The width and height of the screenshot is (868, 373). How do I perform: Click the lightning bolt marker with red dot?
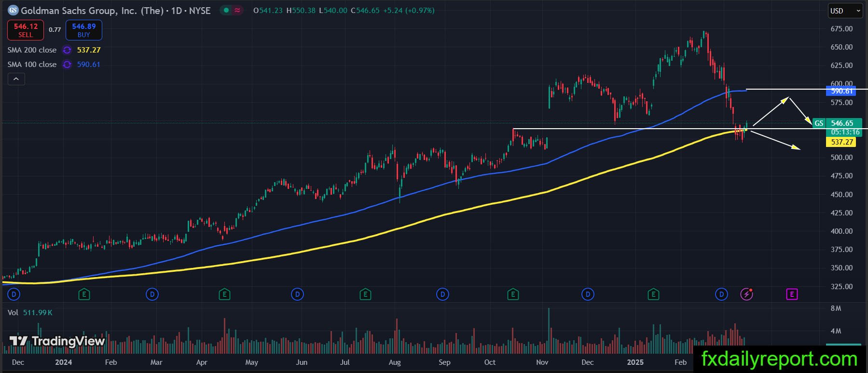click(746, 294)
